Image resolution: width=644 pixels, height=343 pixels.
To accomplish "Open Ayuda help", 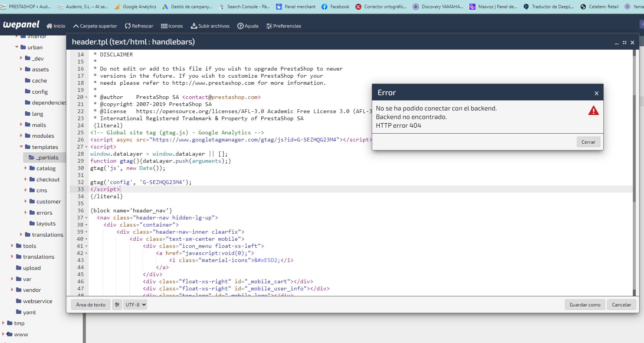I will [248, 26].
